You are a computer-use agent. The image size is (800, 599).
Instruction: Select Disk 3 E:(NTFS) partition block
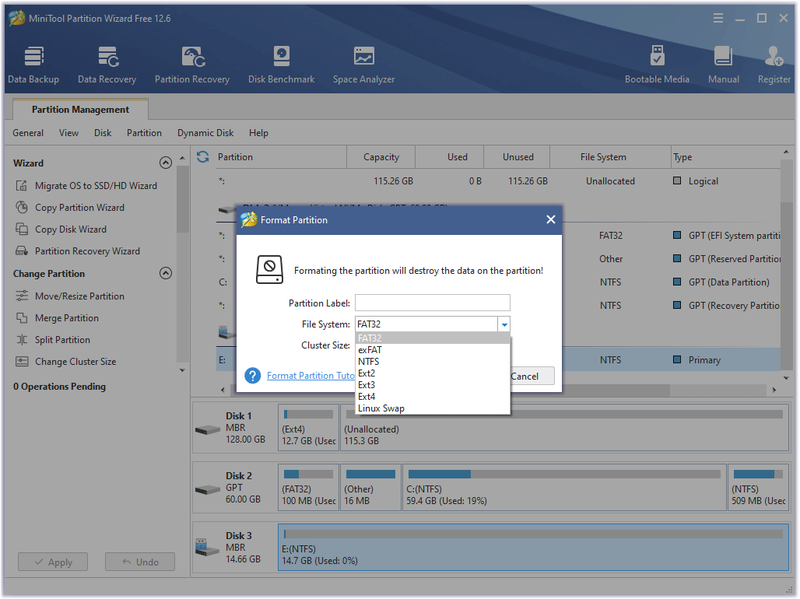pyautogui.click(x=533, y=547)
